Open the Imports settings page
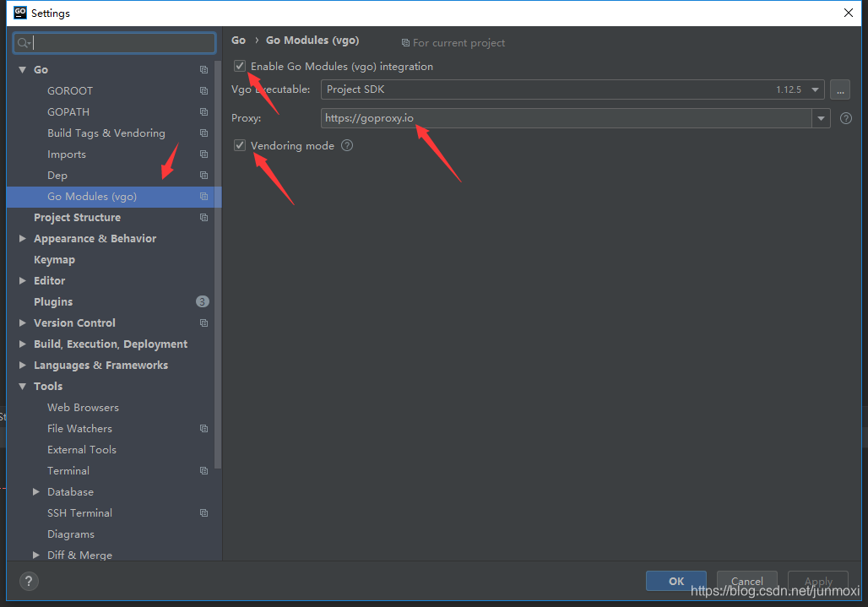The image size is (868, 607). (x=67, y=154)
